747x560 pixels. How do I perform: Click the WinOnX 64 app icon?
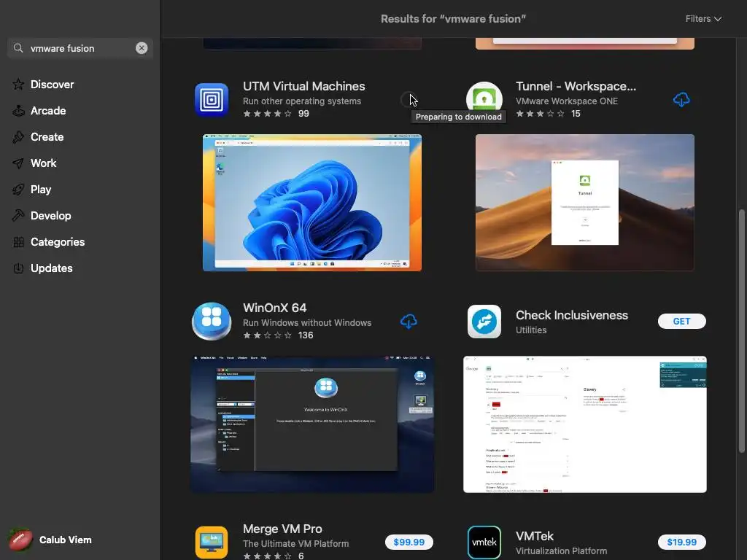click(x=212, y=322)
